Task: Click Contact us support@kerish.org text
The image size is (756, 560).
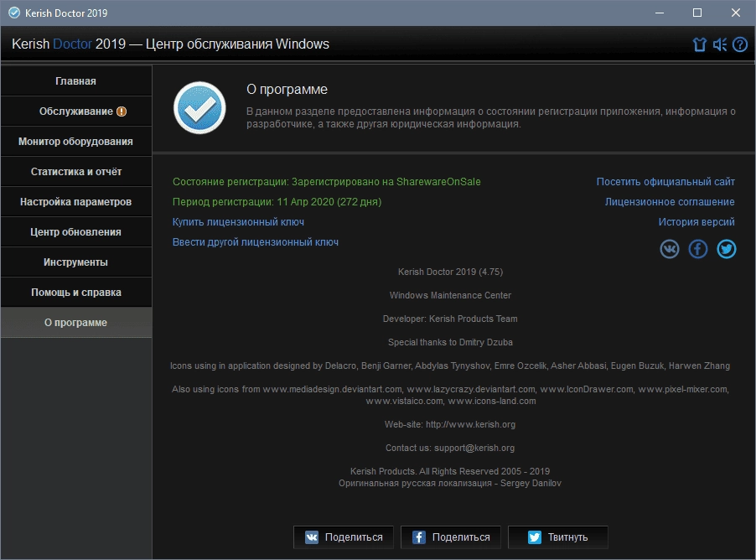Action: pos(450,449)
